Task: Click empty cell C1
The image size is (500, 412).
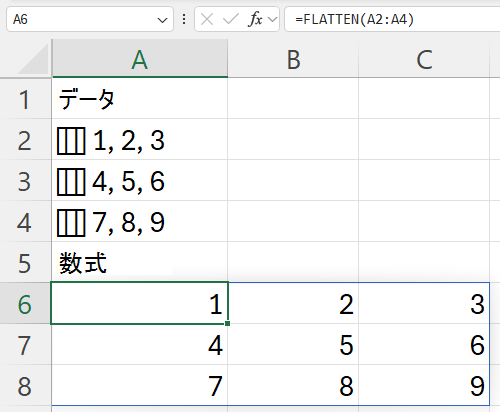Action: (424, 99)
